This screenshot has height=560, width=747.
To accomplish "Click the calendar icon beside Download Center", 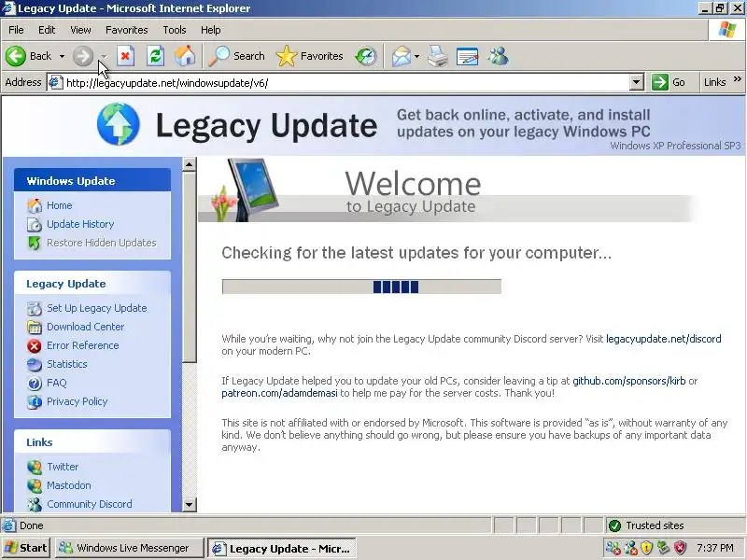I will (35, 328).
